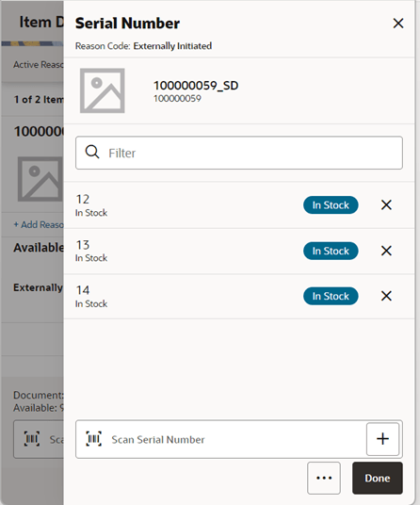The image size is (420, 505).
Task: Click the plus add serial button
Action: click(382, 439)
